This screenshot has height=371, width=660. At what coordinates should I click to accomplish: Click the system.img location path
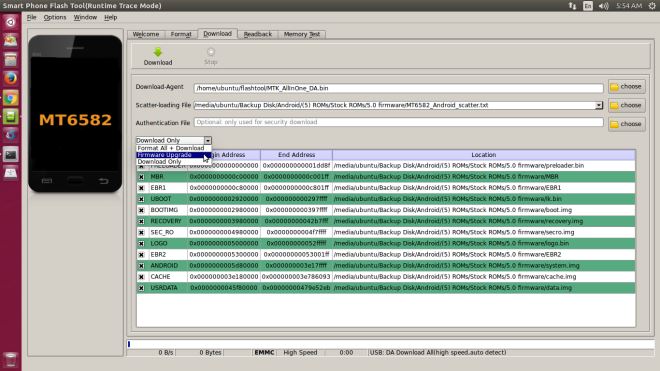coord(457,266)
